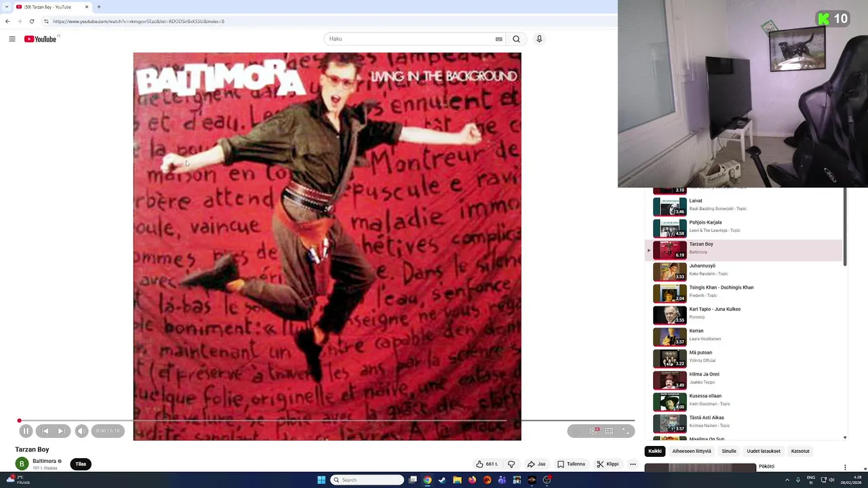Go back with the browser arrow
The height and width of the screenshot is (488, 868).
click(7, 21)
